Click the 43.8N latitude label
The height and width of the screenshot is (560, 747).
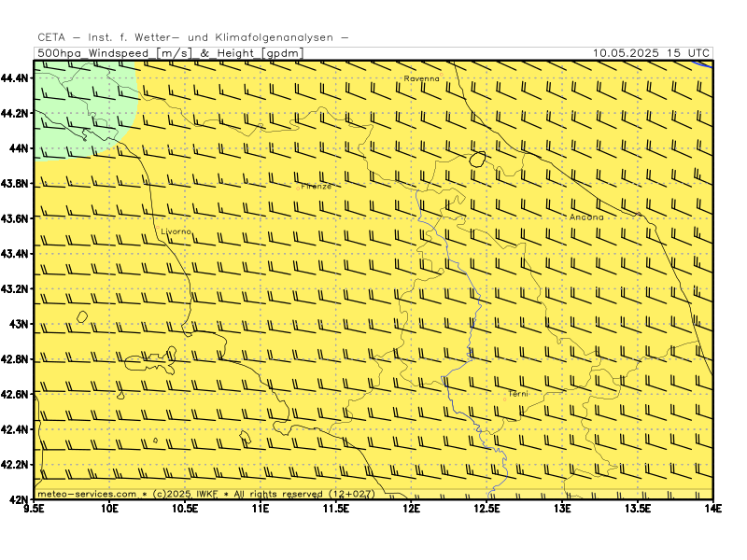[x=15, y=183]
